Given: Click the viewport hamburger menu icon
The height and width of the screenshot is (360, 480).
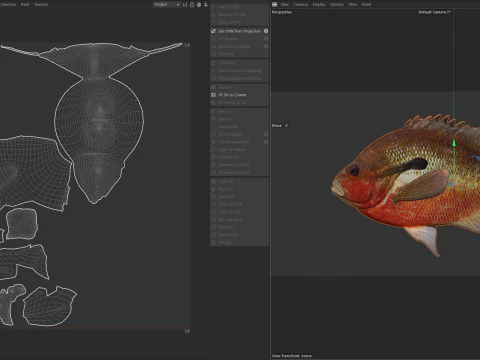Looking at the screenshot, I should [x=274, y=4].
